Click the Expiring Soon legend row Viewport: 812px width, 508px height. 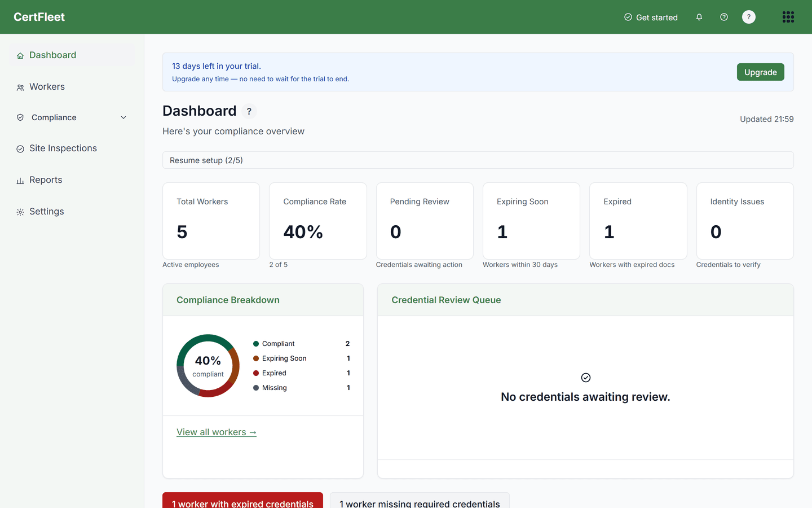tap(302, 358)
